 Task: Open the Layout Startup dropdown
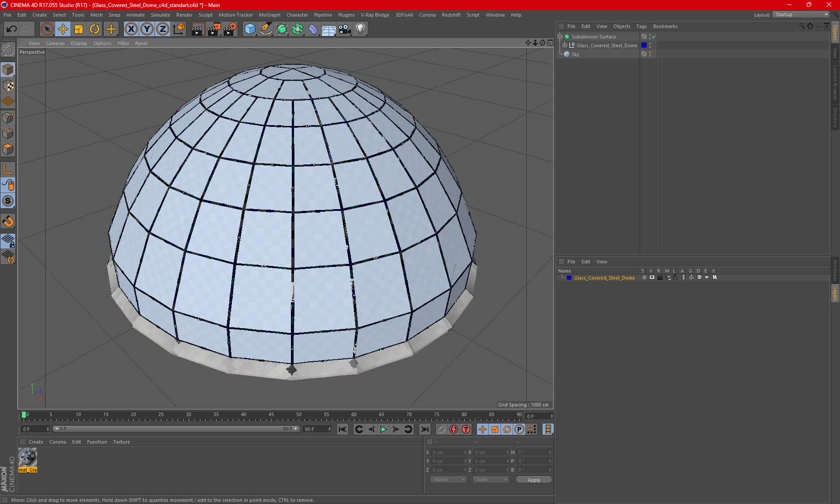[x=801, y=14]
